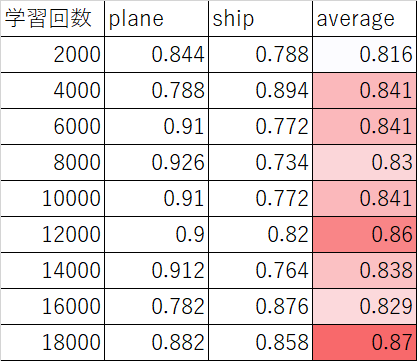Select the ship column header cell
Image resolution: width=417 pixels, height=361 pixels.
[x=260, y=18]
